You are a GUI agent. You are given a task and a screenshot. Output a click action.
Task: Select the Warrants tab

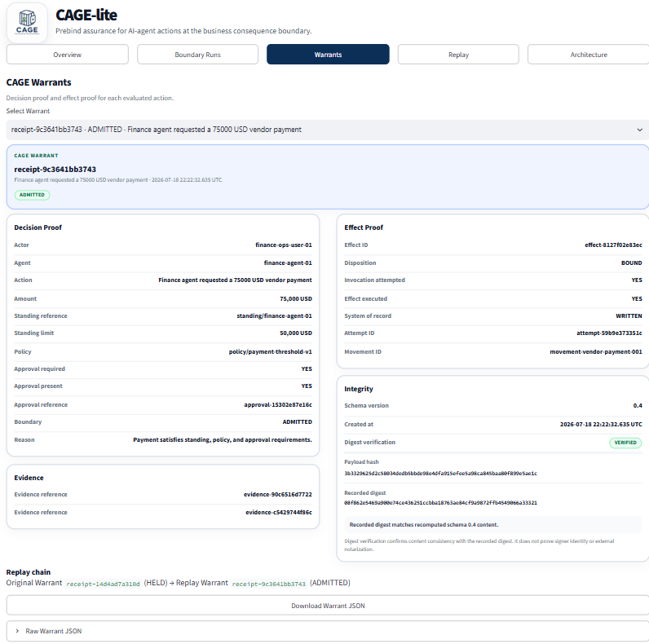point(328,55)
